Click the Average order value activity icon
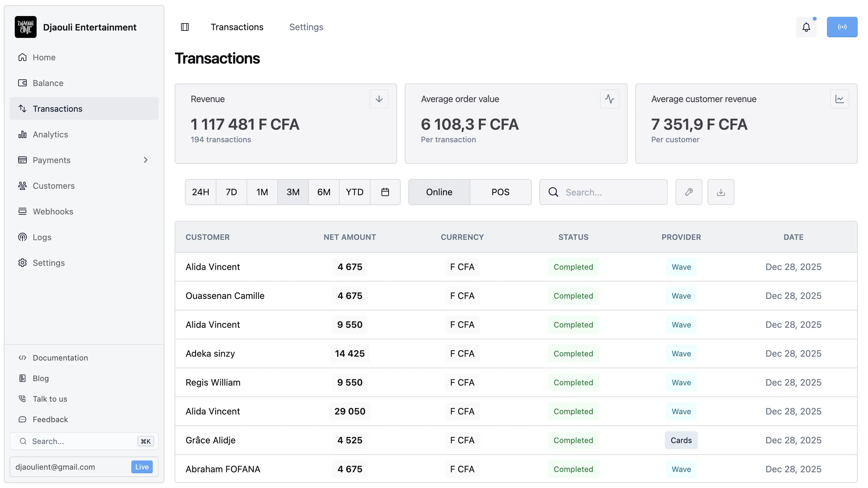868x488 pixels. coord(609,99)
